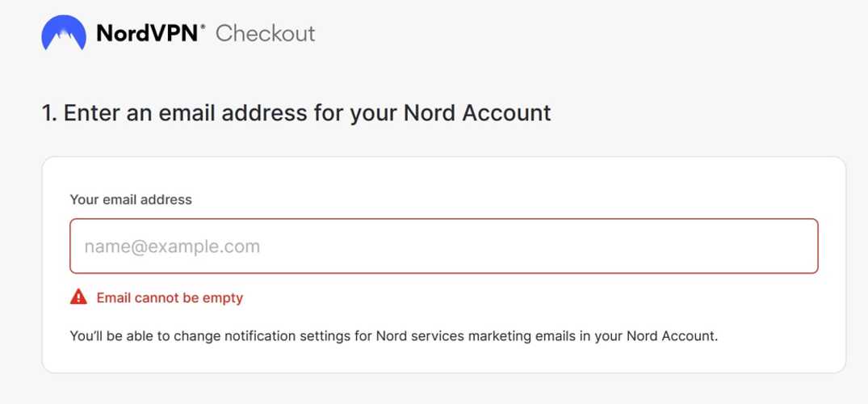Click the red warning triangle icon

(78, 297)
